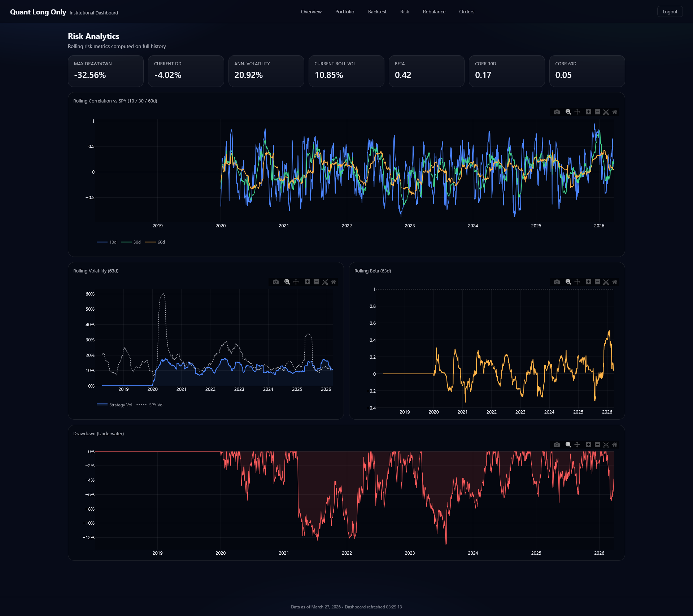
Task: Select Pan tool on Rolling Volatility chart
Action: pyautogui.click(x=296, y=282)
